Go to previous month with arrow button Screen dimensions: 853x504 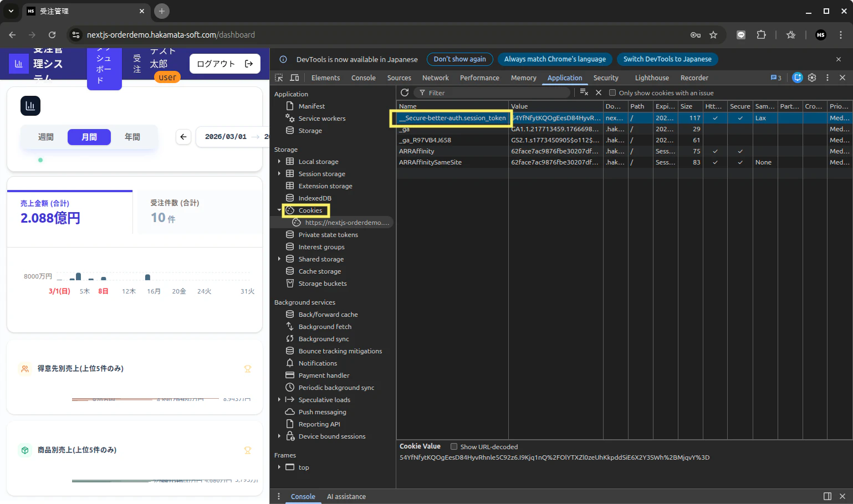[183, 137]
